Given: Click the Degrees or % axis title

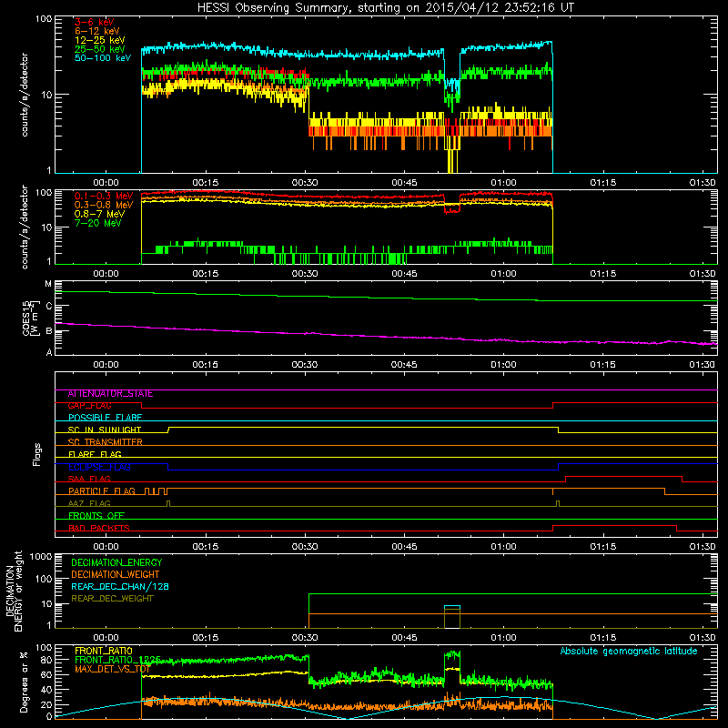Looking at the screenshot, I should click(x=24, y=682).
